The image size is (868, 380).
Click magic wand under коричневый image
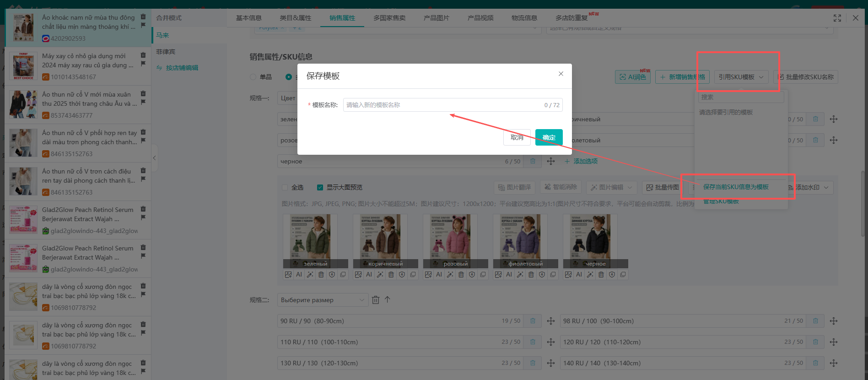pos(380,275)
